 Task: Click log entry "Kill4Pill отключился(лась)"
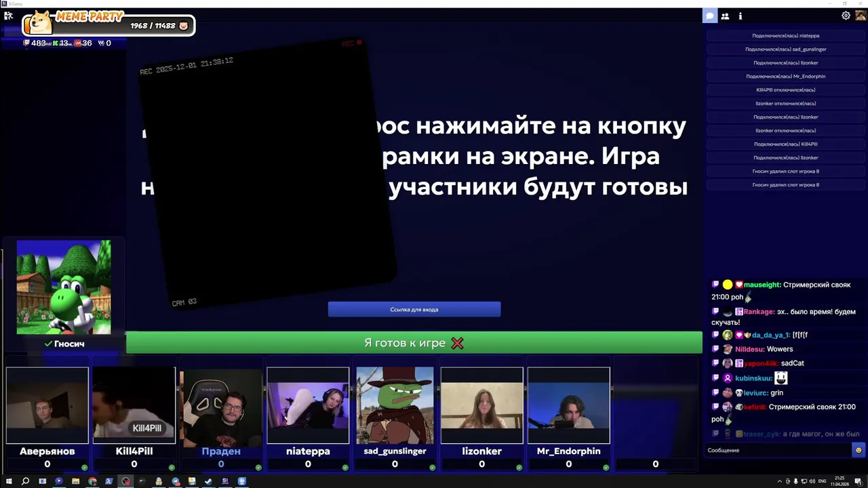coord(785,89)
